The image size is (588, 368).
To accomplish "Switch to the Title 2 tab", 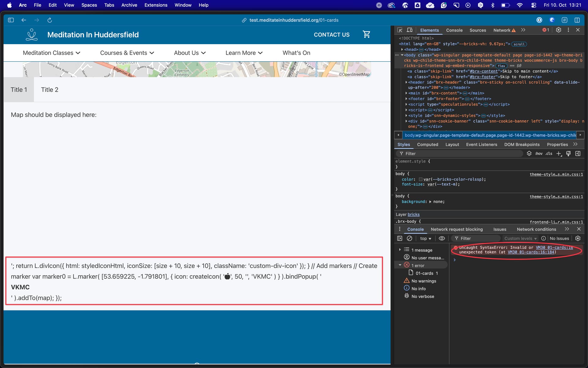I will coord(50,90).
